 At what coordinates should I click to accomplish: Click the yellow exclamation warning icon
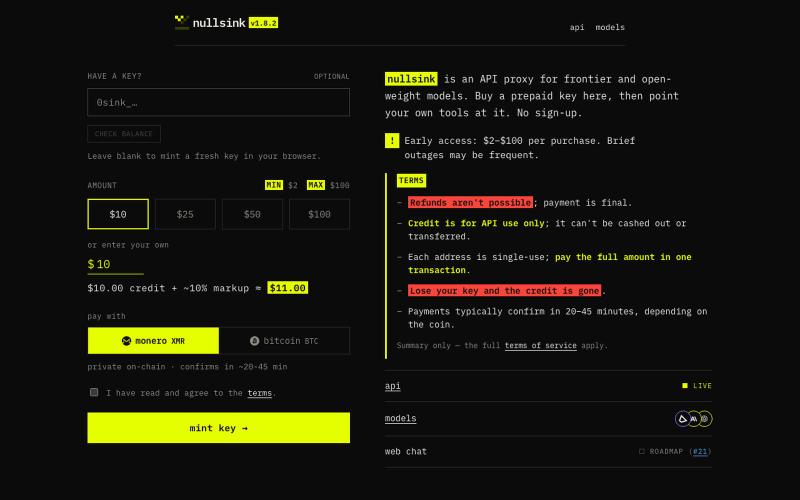tap(392, 140)
